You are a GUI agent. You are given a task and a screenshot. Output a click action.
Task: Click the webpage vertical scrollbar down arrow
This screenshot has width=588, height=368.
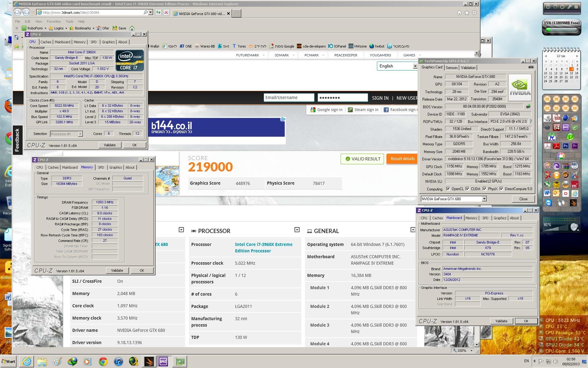(x=477, y=345)
